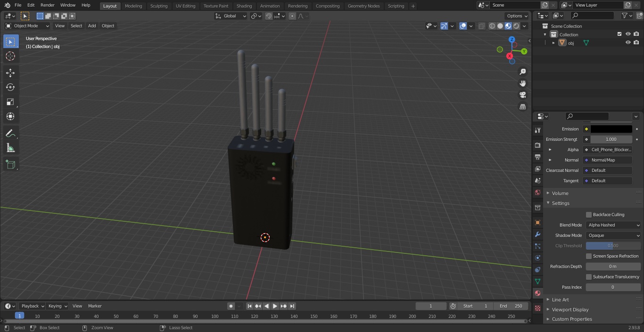
Task: Open the File menu
Action: (18, 5)
